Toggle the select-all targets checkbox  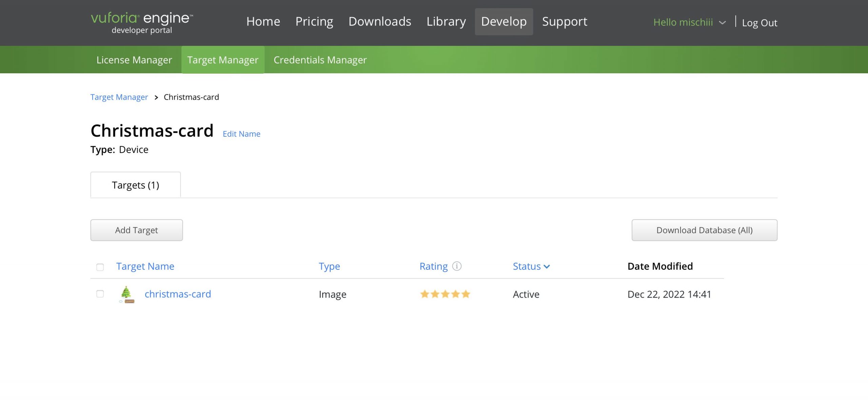pyautogui.click(x=100, y=267)
